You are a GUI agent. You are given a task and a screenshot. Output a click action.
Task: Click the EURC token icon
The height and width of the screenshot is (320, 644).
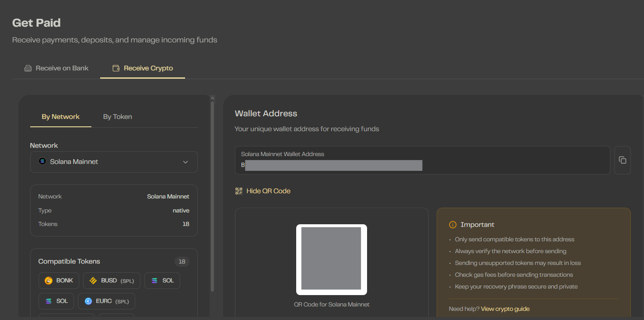(88, 301)
